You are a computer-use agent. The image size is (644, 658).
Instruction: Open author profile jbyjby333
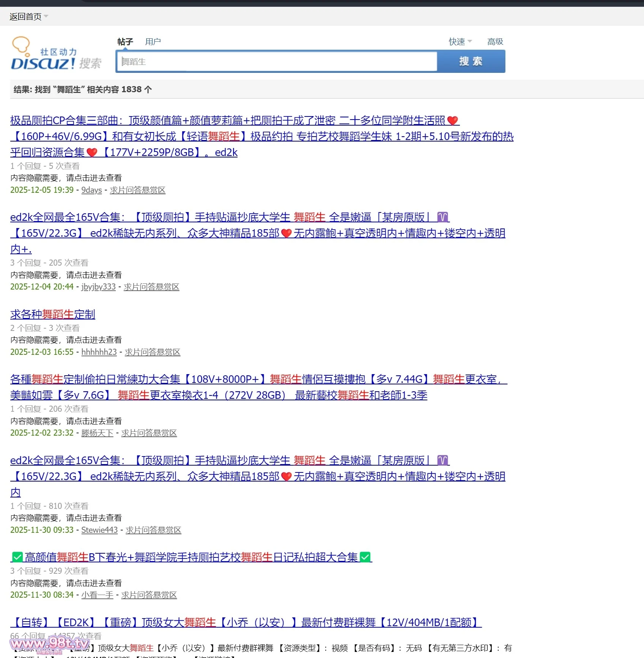(x=98, y=287)
